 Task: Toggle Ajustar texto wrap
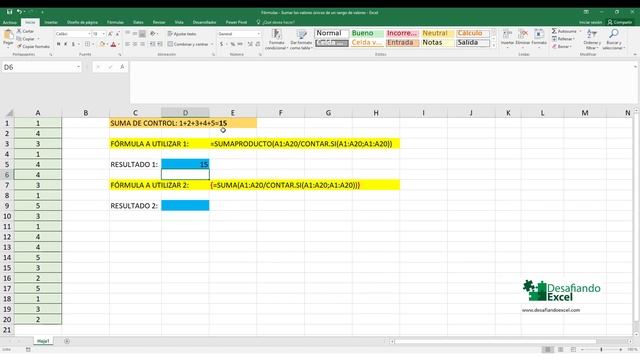[x=182, y=34]
